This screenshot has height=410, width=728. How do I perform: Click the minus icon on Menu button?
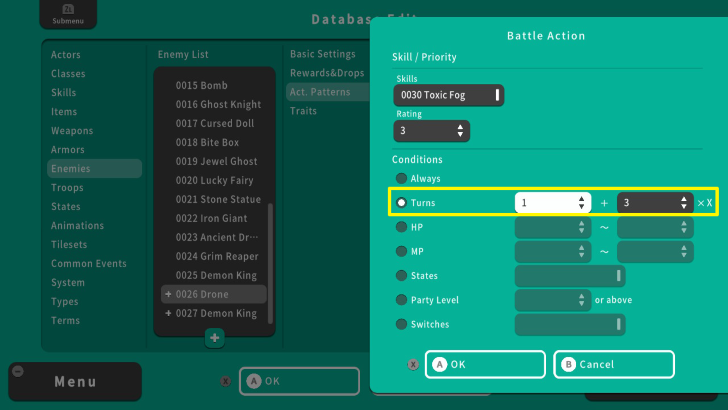(x=18, y=371)
